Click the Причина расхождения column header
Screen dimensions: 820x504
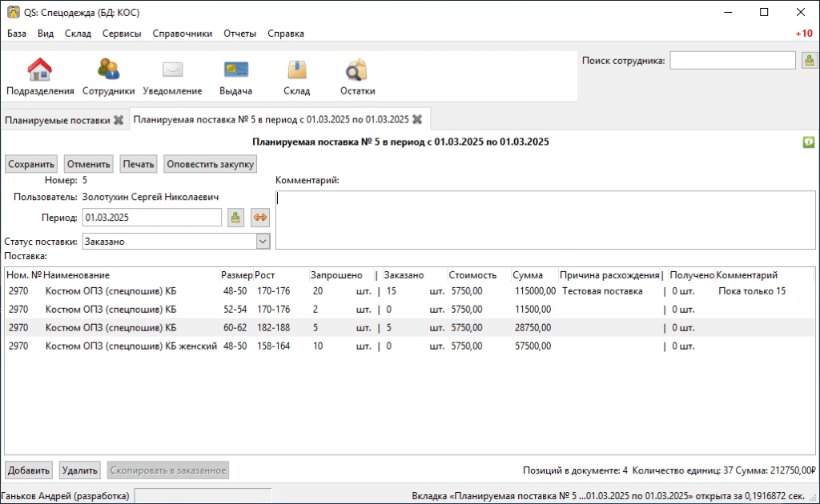click(x=609, y=275)
